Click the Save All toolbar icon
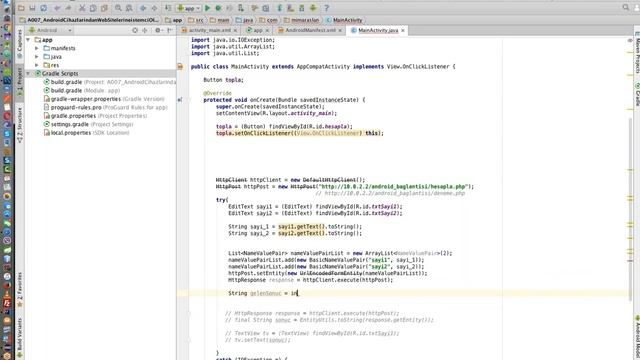Image resolution: width=640 pixels, height=360 pixels. [32, 8]
